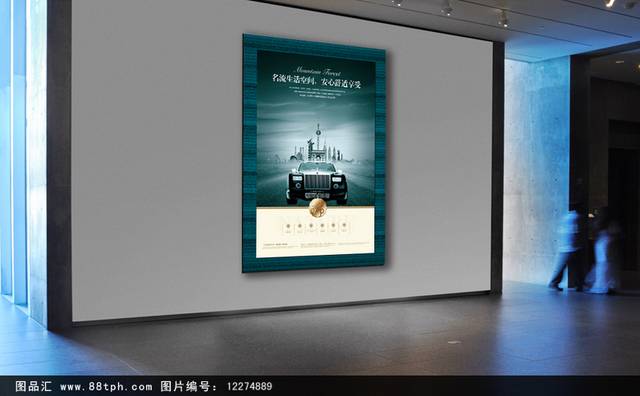Click the white Chinese headline on the poster

(317, 80)
